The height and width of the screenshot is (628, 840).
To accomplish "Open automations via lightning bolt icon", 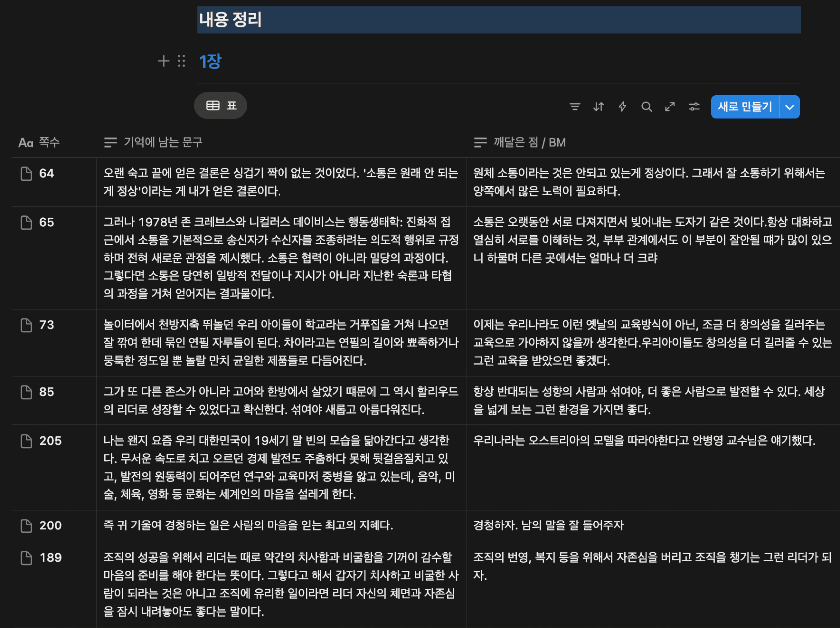I will 622,106.
